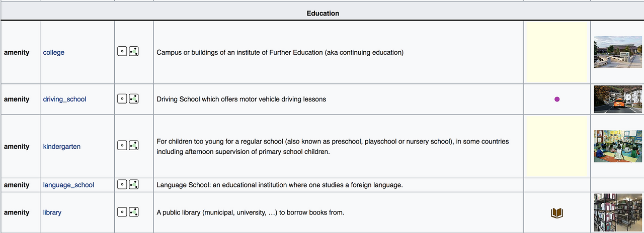Click the area icon in library row
The image size is (644, 233).
[x=134, y=212]
